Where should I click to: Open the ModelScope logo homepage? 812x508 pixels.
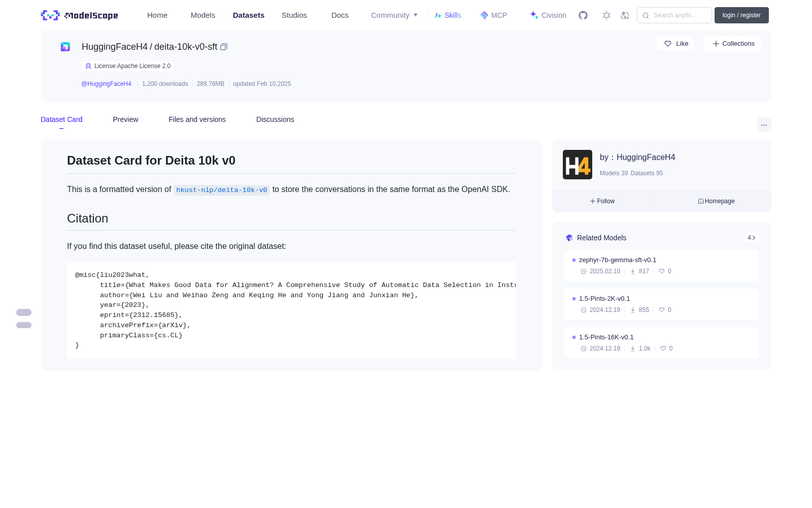pyautogui.click(x=79, y=15)
